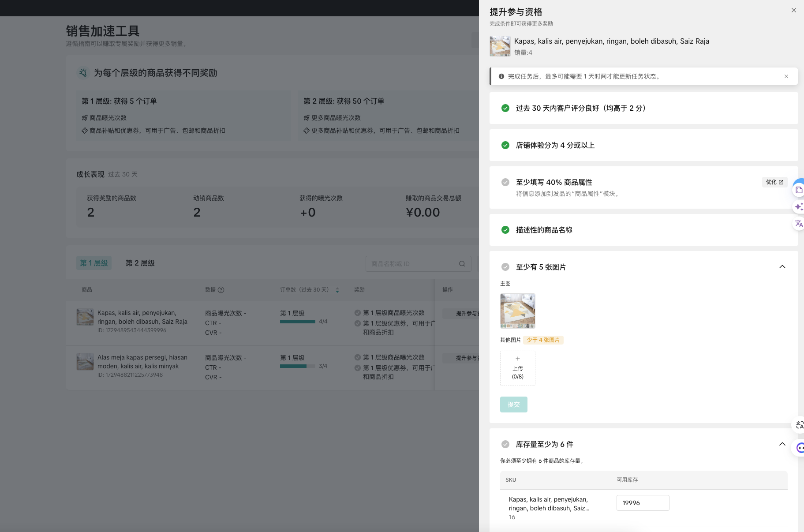Click the gray check for 至少有 5 张图片
Viewport: 804px width, 532px height.
[505, 267]
